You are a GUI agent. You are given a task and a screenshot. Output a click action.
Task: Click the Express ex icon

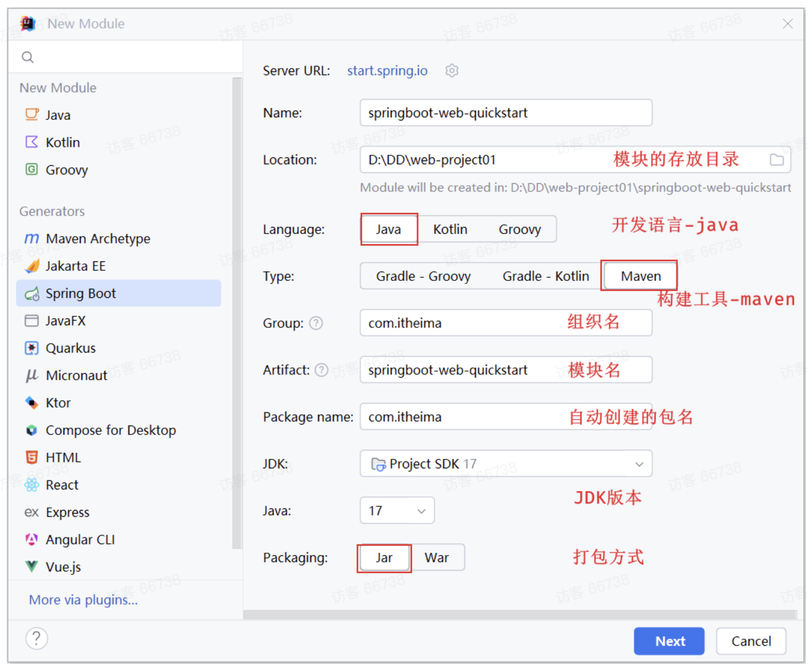32,512
